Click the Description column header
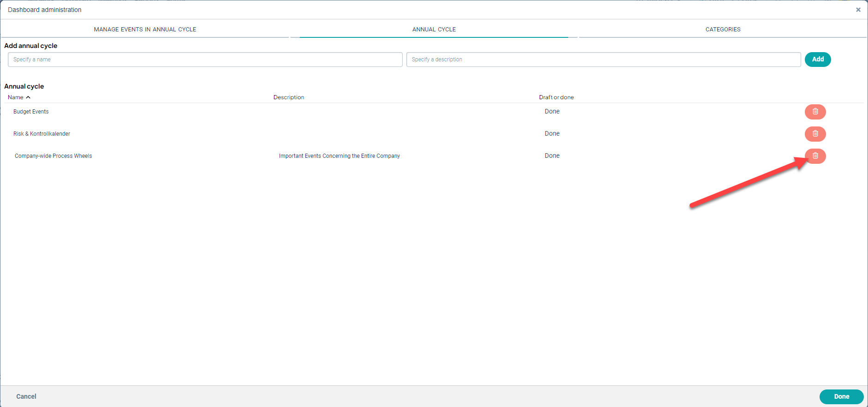 [x=289, y=97]
